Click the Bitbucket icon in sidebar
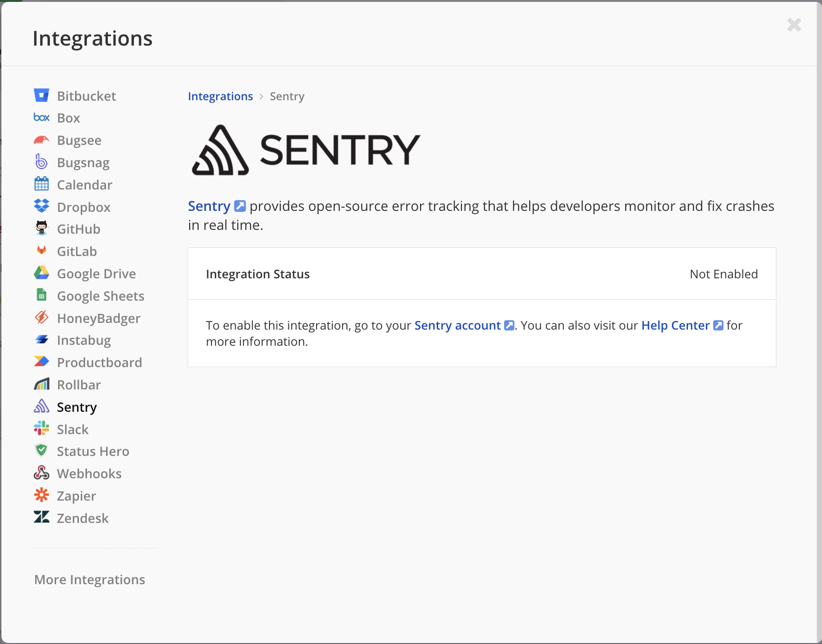 coord(41,95)
